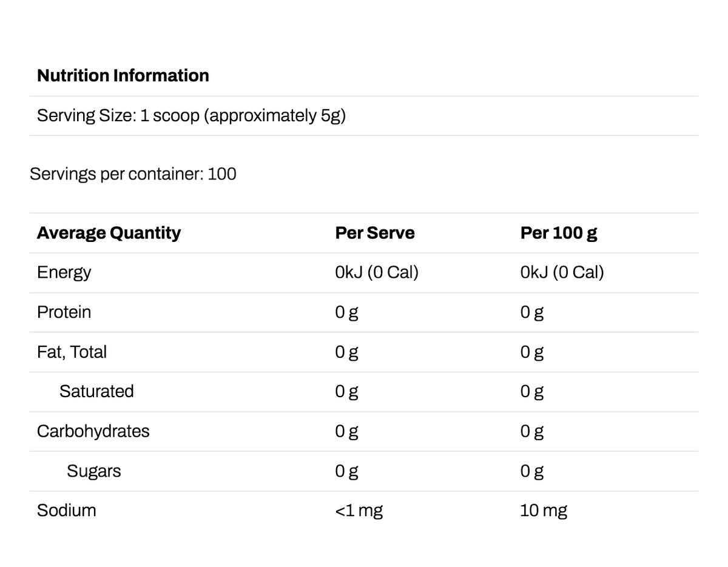Select the Energy row label
The width and height of the screenshot is (728, 567).
click(64, 272)
